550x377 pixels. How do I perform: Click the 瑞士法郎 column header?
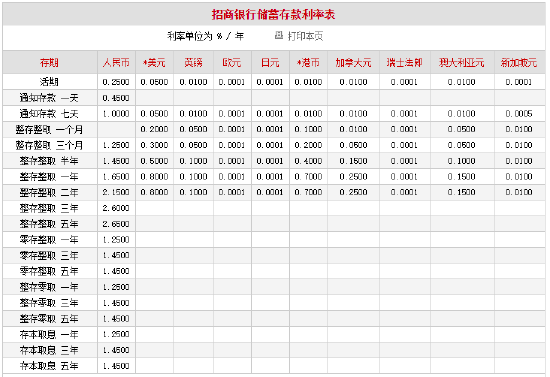pyautogui.click(x=404, y=63)
